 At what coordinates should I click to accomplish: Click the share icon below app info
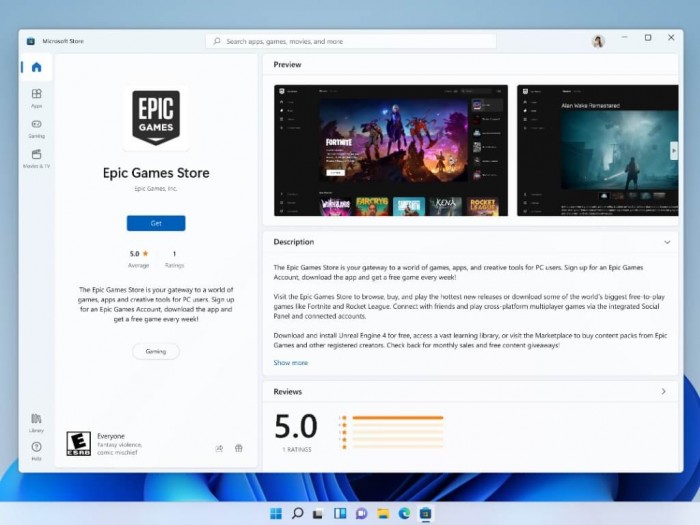[219, 448]
